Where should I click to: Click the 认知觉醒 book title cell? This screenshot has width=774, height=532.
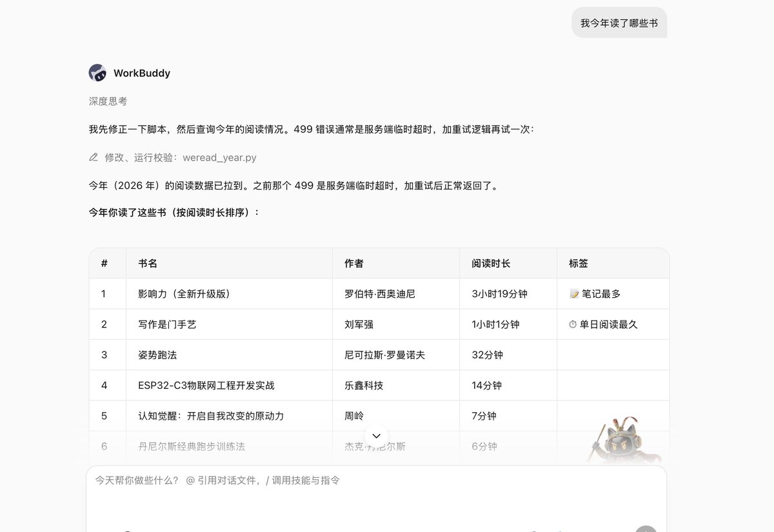click(229, 416)
